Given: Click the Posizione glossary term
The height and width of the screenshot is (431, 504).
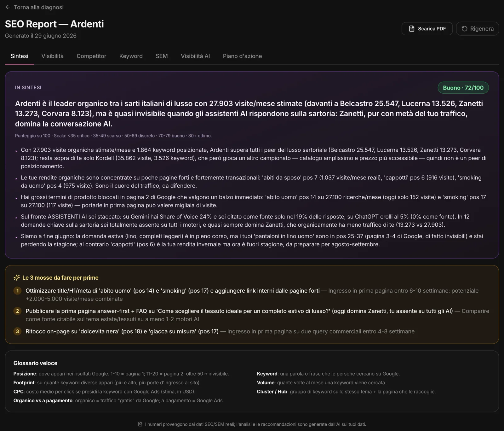Looking at the screenshot, I should (x=25, y=374).
